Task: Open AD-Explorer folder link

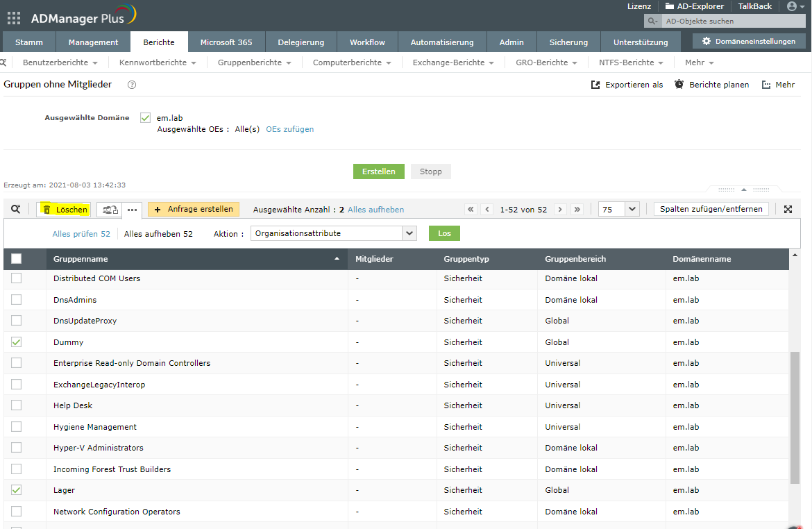Action: click(x=695, y=6)
